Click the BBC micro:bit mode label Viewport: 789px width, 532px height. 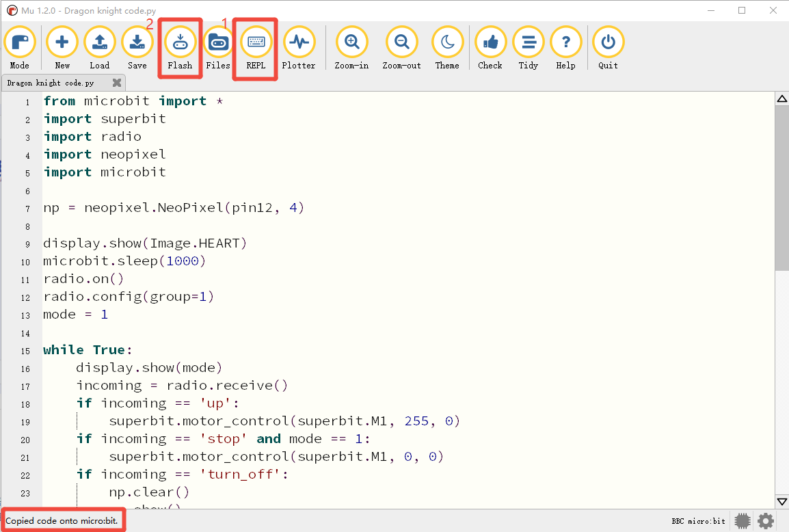699,521
